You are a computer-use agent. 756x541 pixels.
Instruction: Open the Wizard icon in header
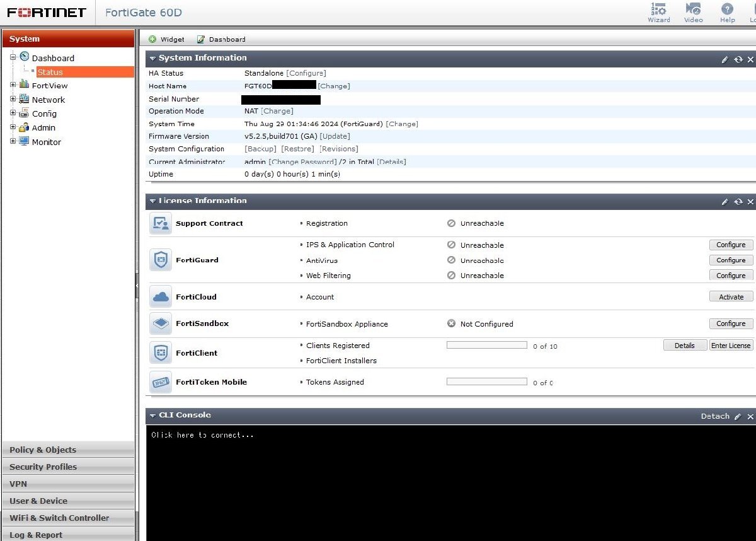pyautogui.click(x=658, y=10)
